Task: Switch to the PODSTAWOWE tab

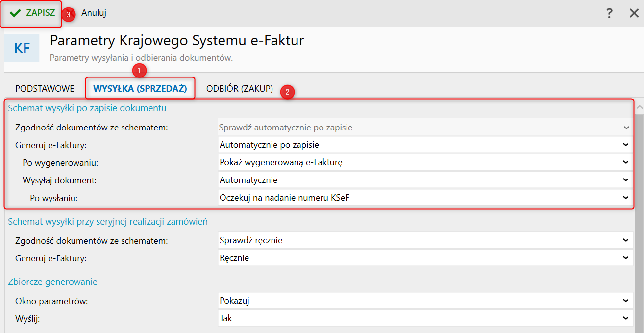Action: (45, 89)
